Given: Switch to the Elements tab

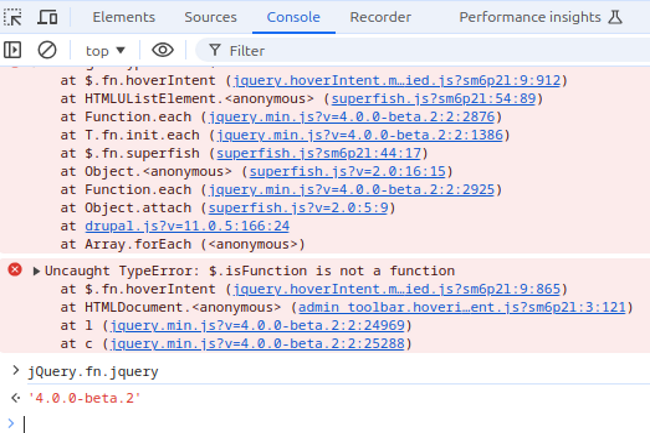Looking at the screenshot, I should click(x=124, y=17).
